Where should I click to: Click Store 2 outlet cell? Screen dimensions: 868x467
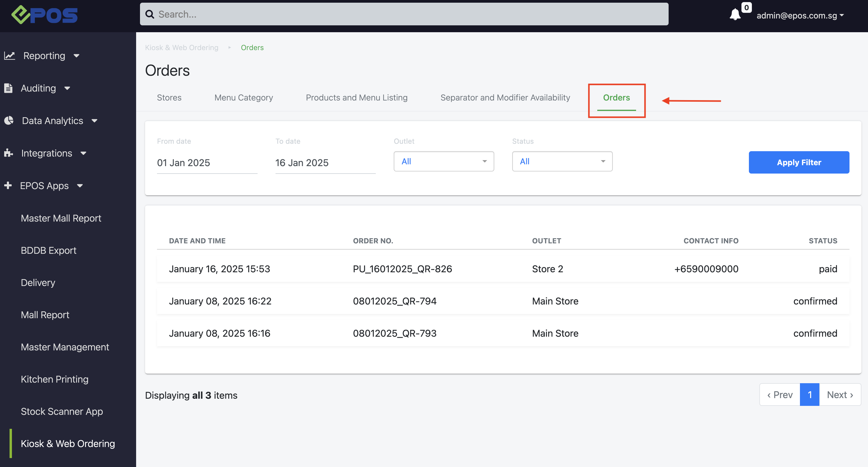pyautogui.click(x=547, y=269)
